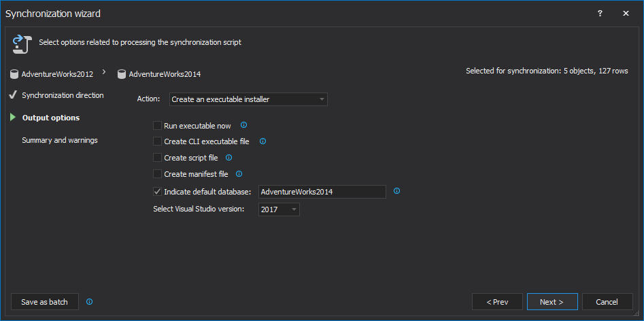
Task: Click the synchronization script icon in header
Action: [19, 44]
